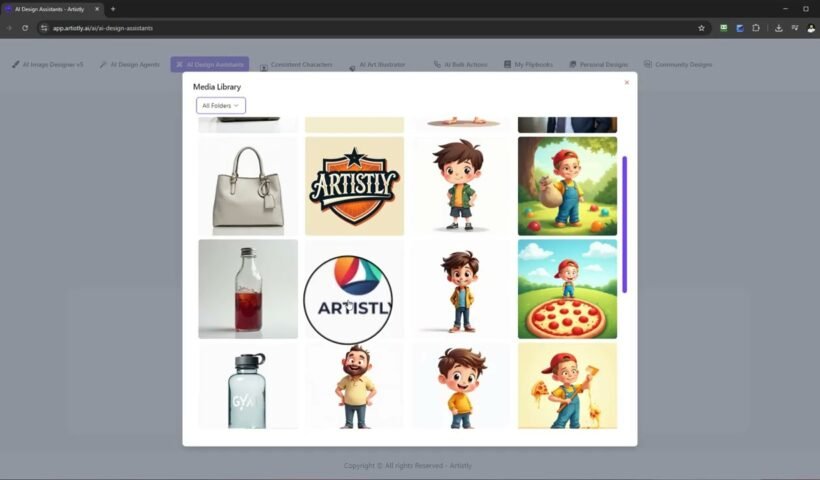This screenshot has width=820, height=480.
Task: Pick the bearded man cartoon image
Action: (x=355, y=386)
